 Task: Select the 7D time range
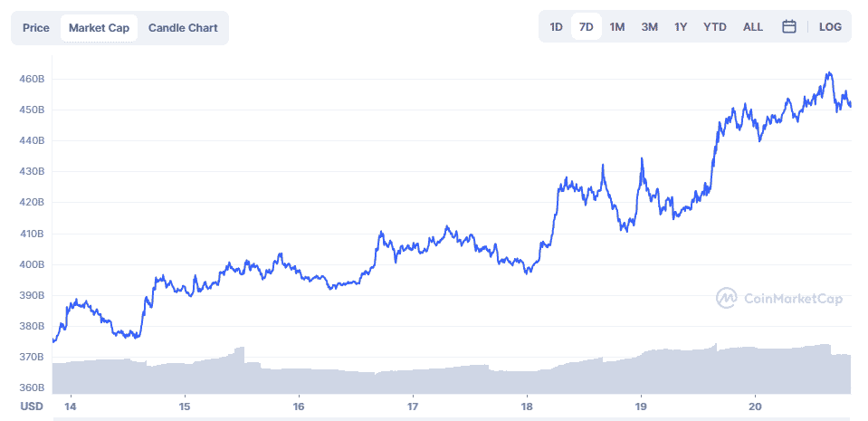(x=587, y=27)
